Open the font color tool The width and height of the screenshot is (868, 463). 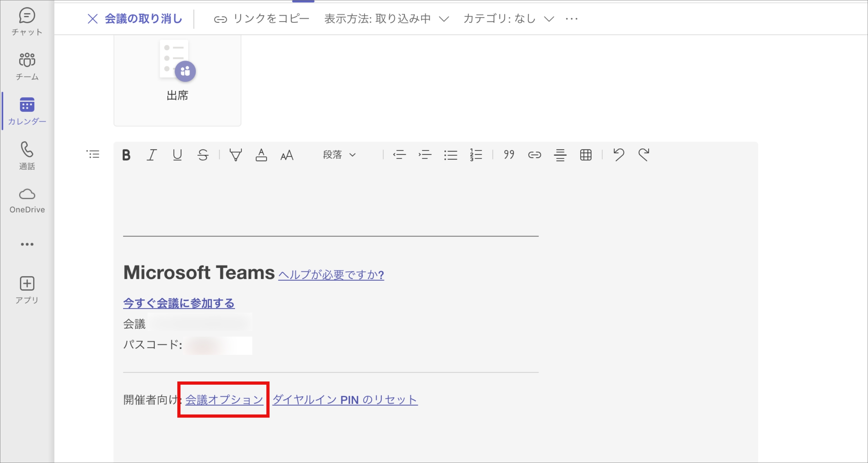pyautogui.click(x=261, y=155)
